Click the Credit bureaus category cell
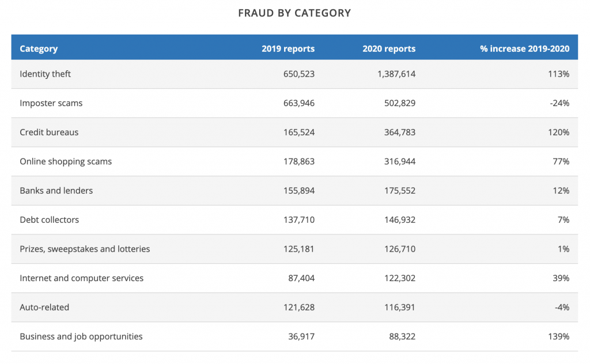 pos(49,132)
